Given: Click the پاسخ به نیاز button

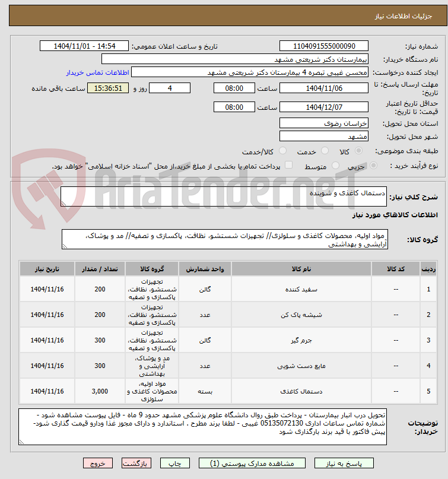Looking at the screenshot, I should tap(344, 463).
